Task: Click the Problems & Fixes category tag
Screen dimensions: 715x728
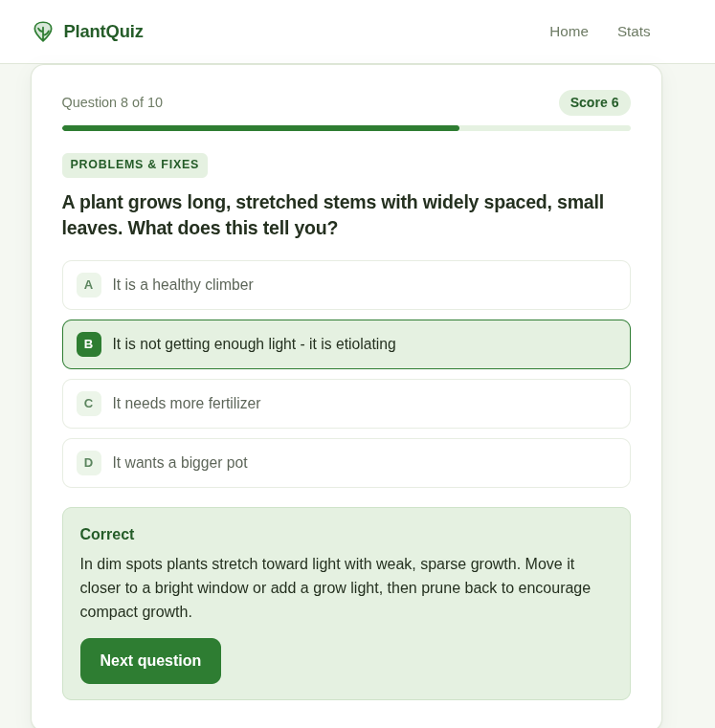Action: 135,165
